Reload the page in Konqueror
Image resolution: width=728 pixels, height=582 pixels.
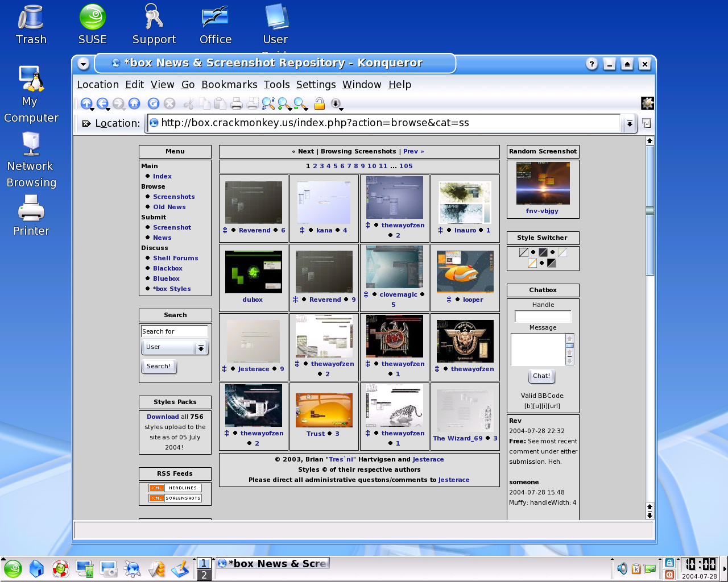tap(154, 103)
